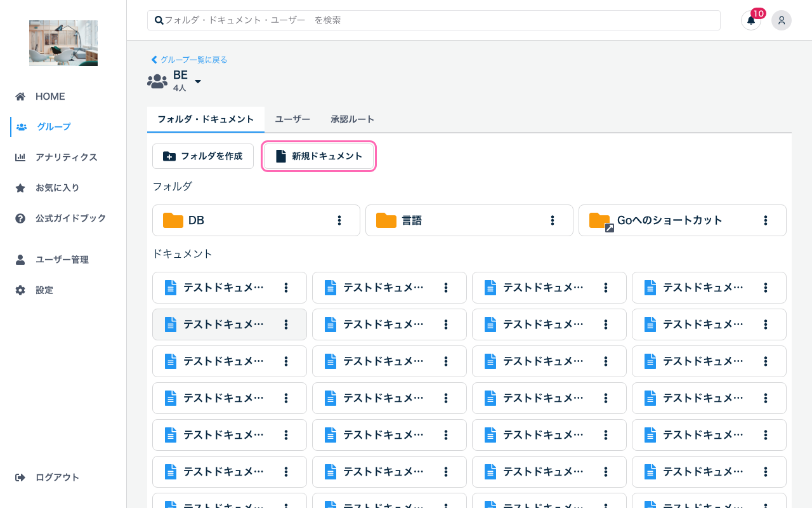Click the user account icon

781,20
